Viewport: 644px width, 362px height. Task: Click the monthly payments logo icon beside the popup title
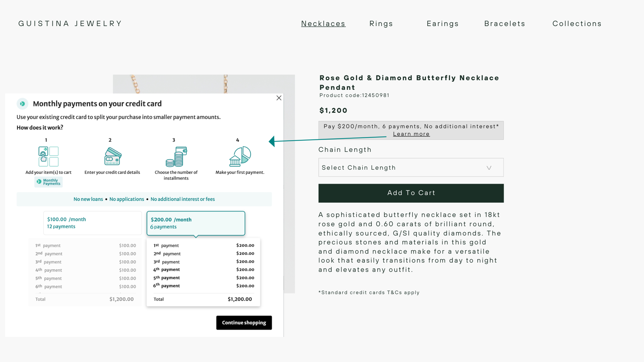22,104
